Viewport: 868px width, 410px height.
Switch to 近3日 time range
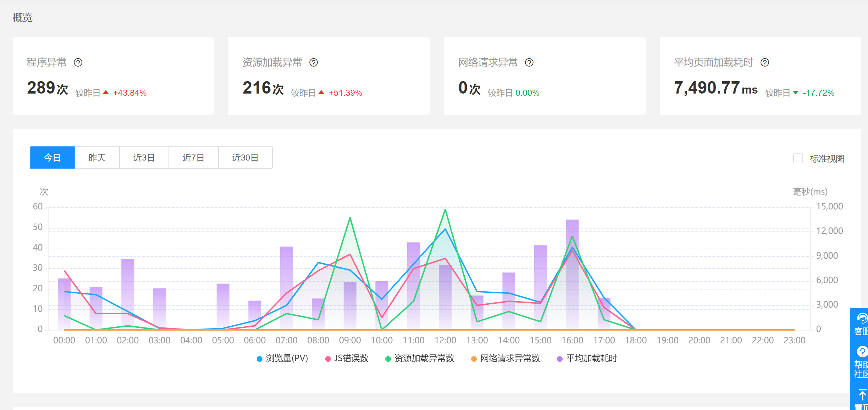tap(144, 158)
